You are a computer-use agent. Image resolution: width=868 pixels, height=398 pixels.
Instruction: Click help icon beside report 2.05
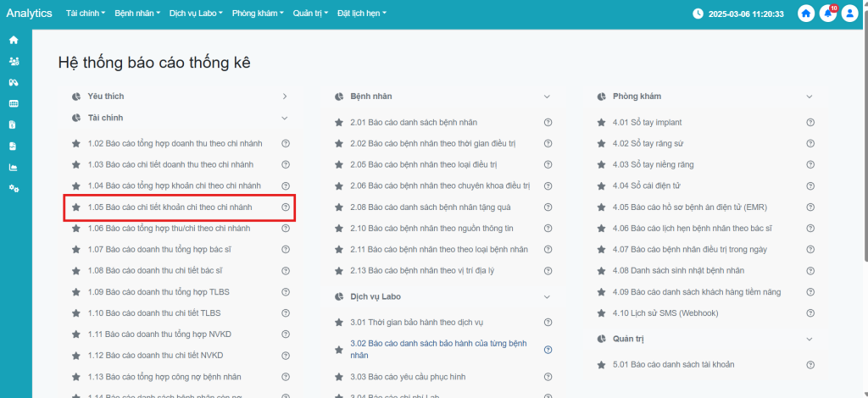coord(548,165)
